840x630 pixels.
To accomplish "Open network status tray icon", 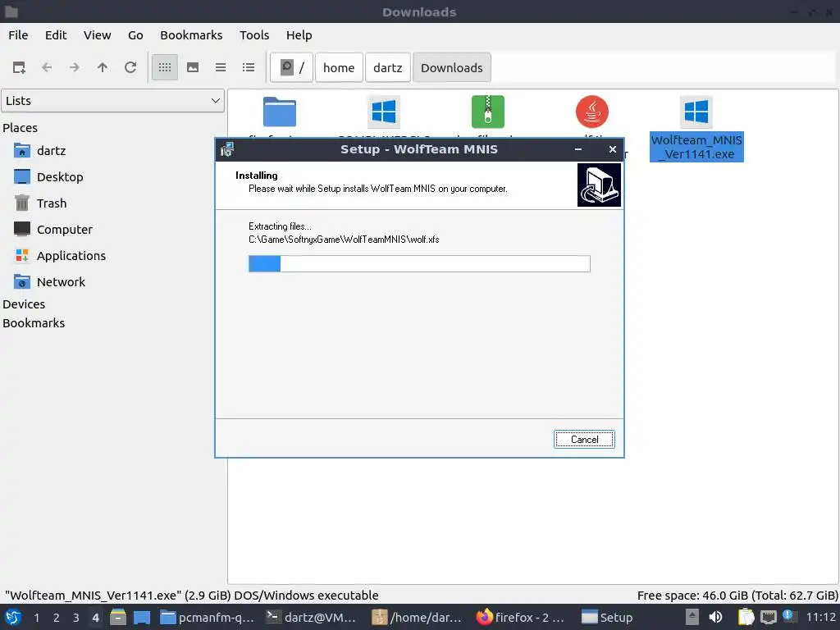I will [x=768, y=617].
